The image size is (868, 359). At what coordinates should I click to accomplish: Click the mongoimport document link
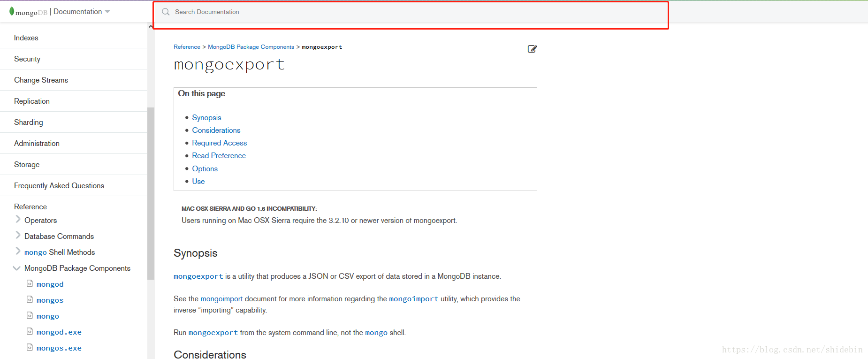221,299
